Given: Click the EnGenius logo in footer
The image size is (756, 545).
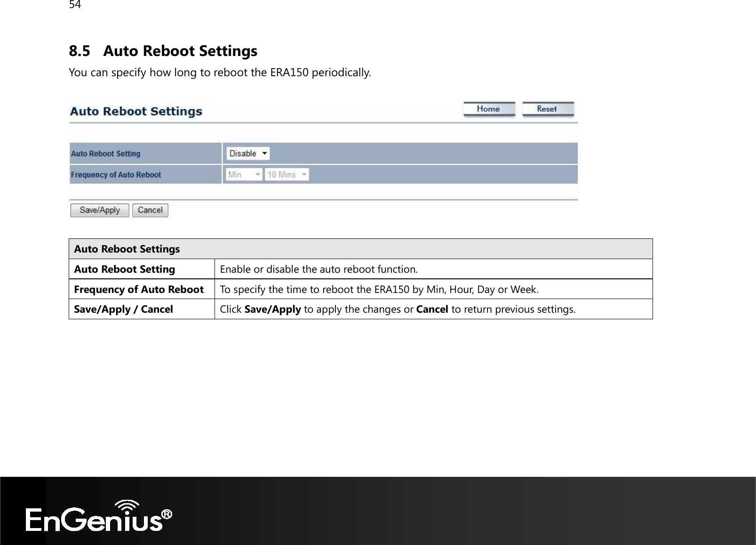Looking at the screenshot, I should click(99, 516).
